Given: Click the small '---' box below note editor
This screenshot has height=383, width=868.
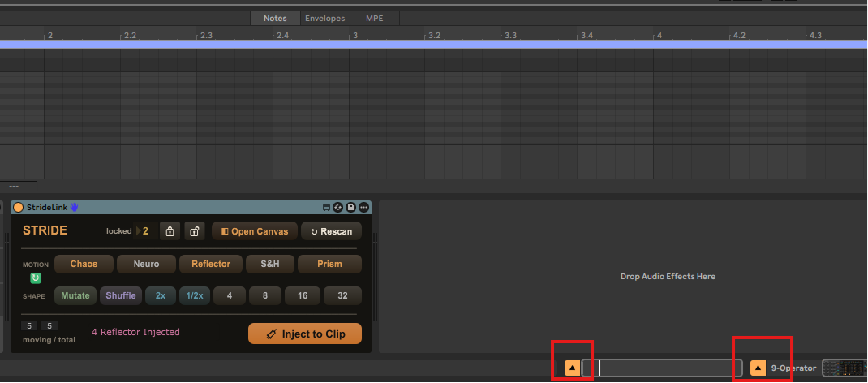Looking at the screenshot, I should pyautogui.click(x=19, y=187).
